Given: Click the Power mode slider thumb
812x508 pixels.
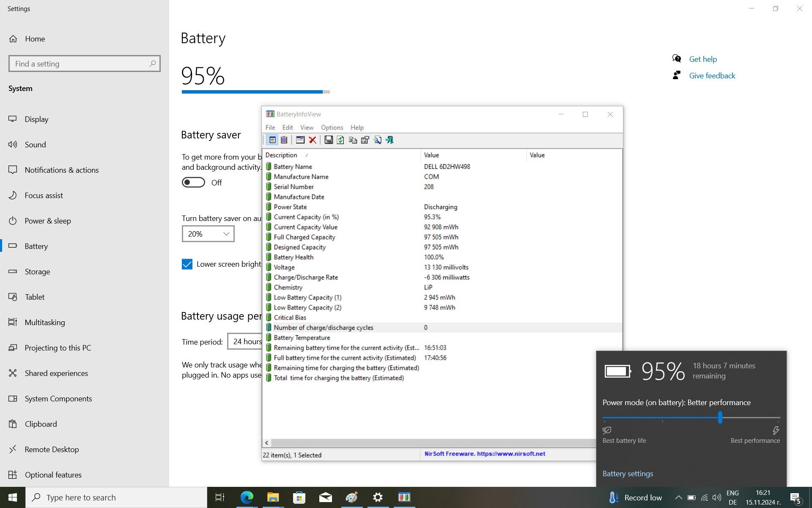Looking at the screenshot, I should (720, 418).
